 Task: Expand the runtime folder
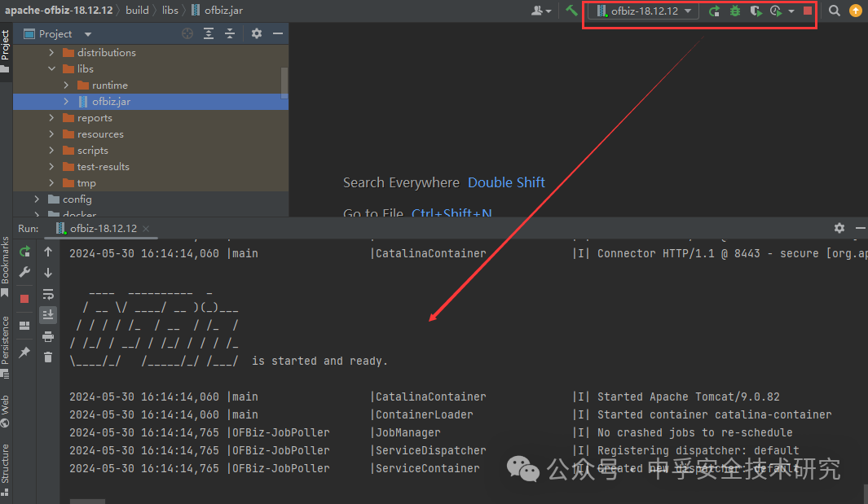pyautogui.click(x=66, y=85)
